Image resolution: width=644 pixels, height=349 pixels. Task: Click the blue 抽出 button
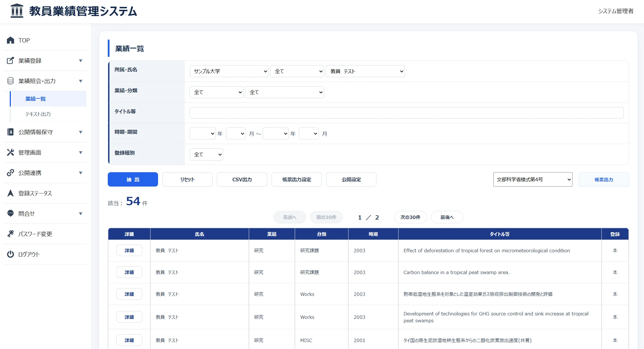pos(133,179)
